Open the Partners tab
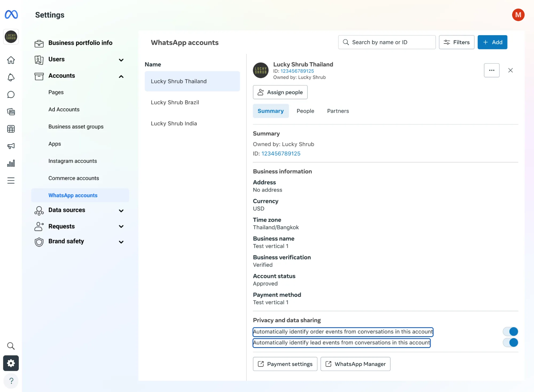 (x=338, y=111)
